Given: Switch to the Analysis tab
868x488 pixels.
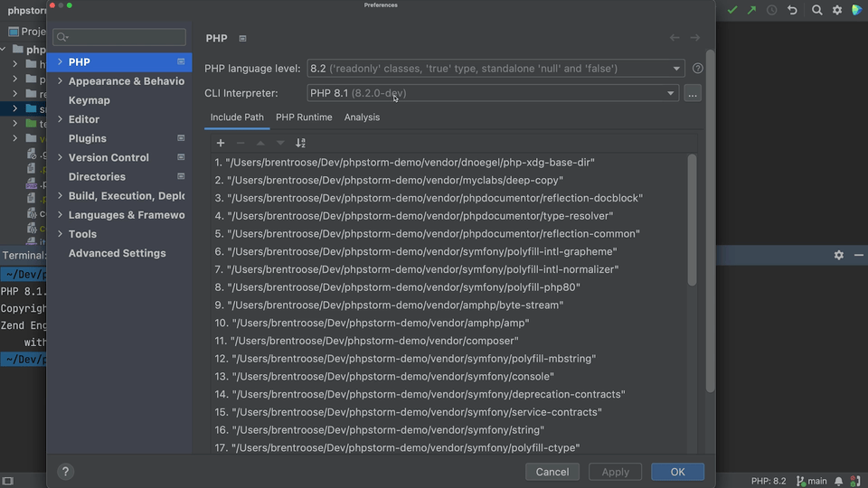Looking at the screenshot, I should [362, 117].
